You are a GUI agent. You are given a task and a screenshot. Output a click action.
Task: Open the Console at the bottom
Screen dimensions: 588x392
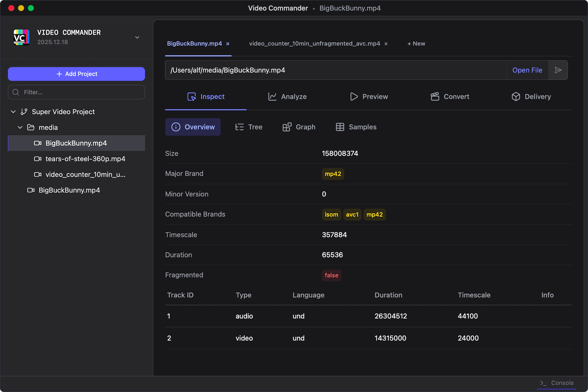pos(556,383)
